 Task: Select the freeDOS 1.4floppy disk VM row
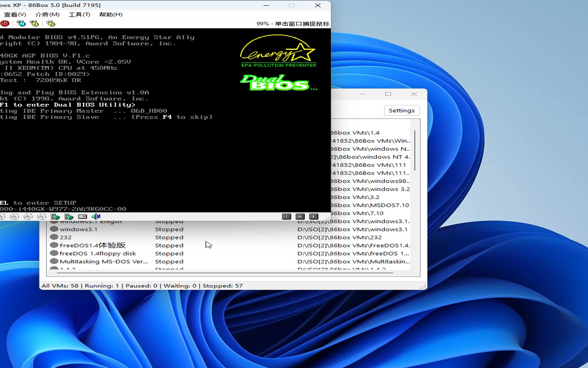pyautogui.click(x=230, y=254)
